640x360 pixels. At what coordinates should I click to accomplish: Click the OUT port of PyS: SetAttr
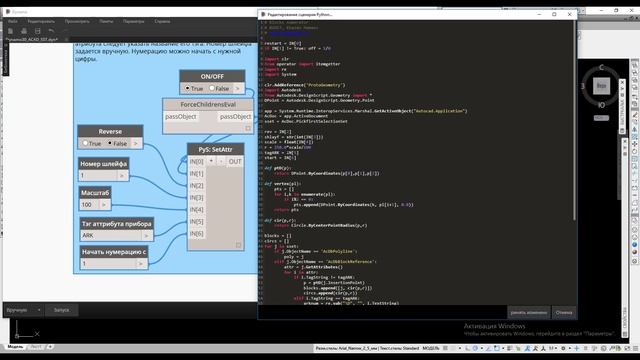(x=235, y=161)
